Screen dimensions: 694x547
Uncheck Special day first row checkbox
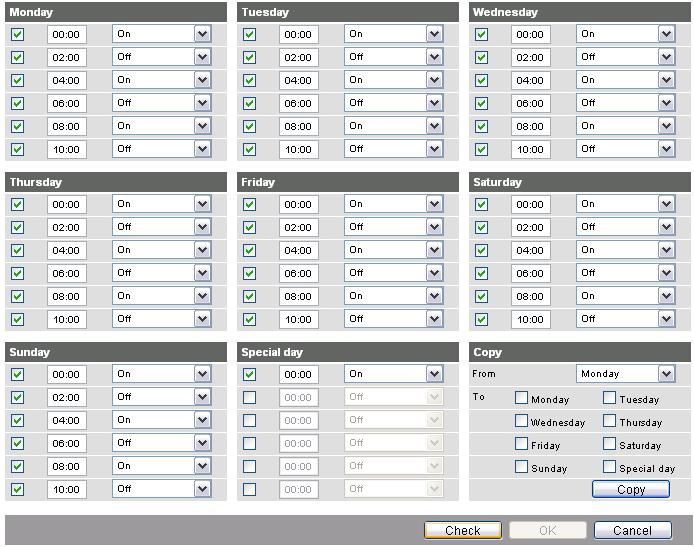(x=249, y=374)
